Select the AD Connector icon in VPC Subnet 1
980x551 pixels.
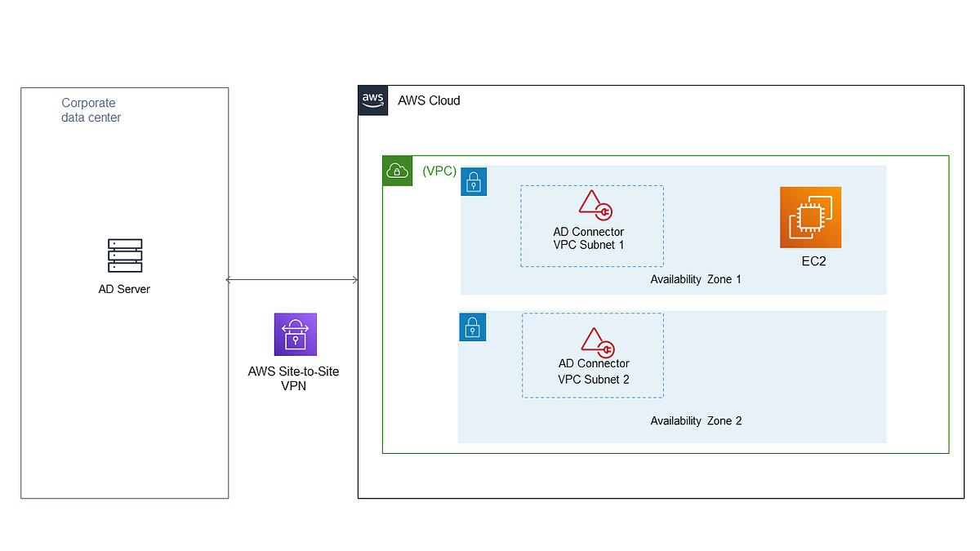[x=595, y=207]
